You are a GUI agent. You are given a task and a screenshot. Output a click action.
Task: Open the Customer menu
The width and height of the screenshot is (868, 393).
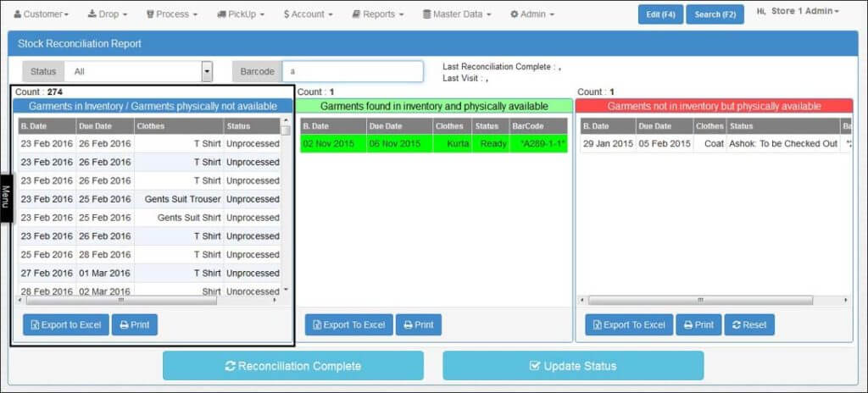pyautogui.click(x=42, y=14)
